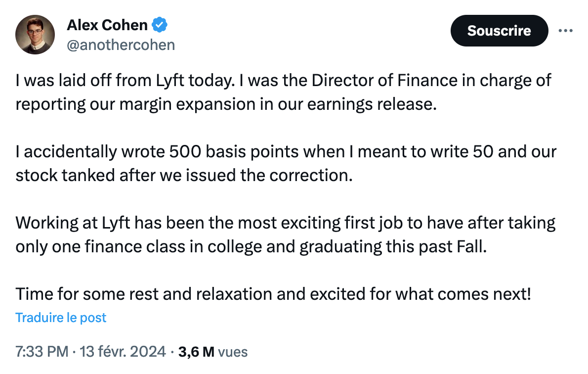Screen dimensions: 588x374
Task: Click the 7:33 PM timestamp
Action: 42,352
